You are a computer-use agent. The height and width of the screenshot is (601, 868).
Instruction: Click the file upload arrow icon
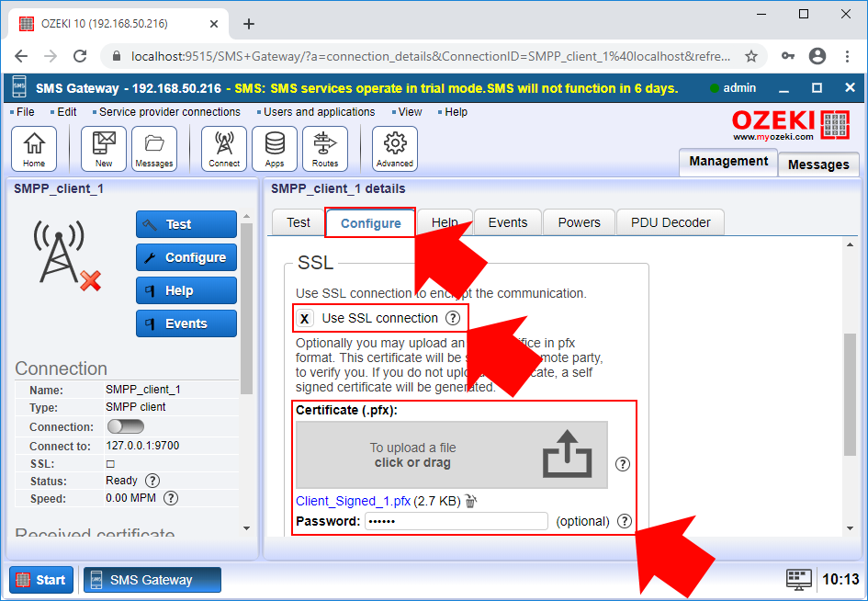click(x=568, y=454)
